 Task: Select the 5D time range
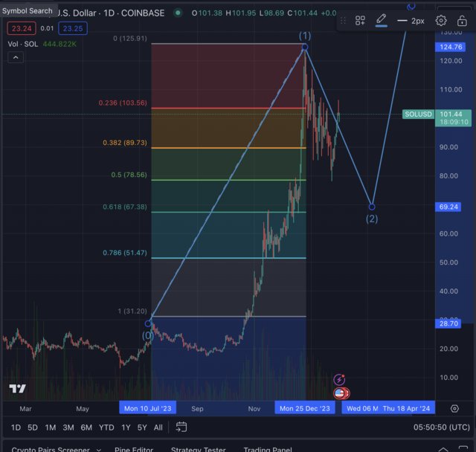pos(33,427)
